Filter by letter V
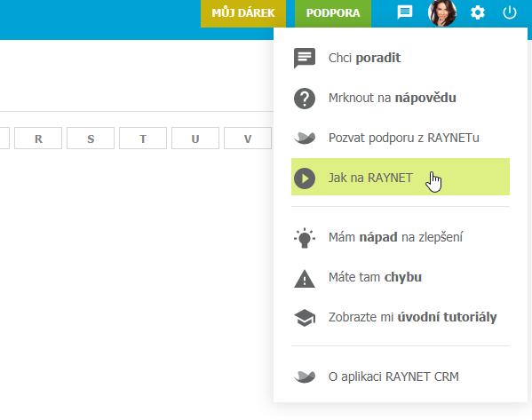The height and width of the screenshot is (420, 532). point(248,139)
